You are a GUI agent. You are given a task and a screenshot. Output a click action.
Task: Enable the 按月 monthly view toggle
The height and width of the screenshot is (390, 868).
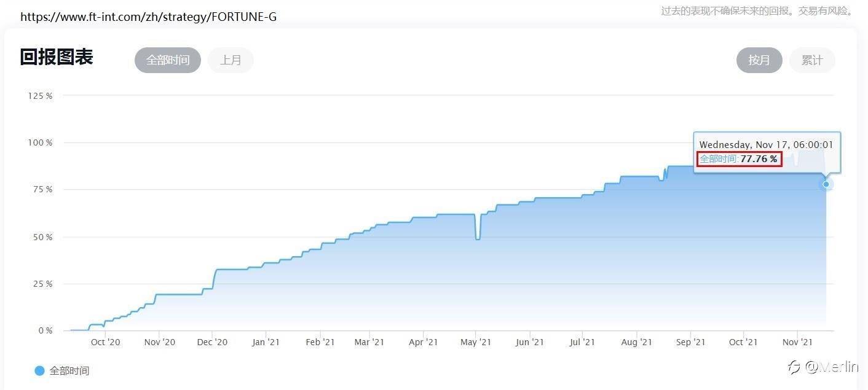tap(759, 60)
